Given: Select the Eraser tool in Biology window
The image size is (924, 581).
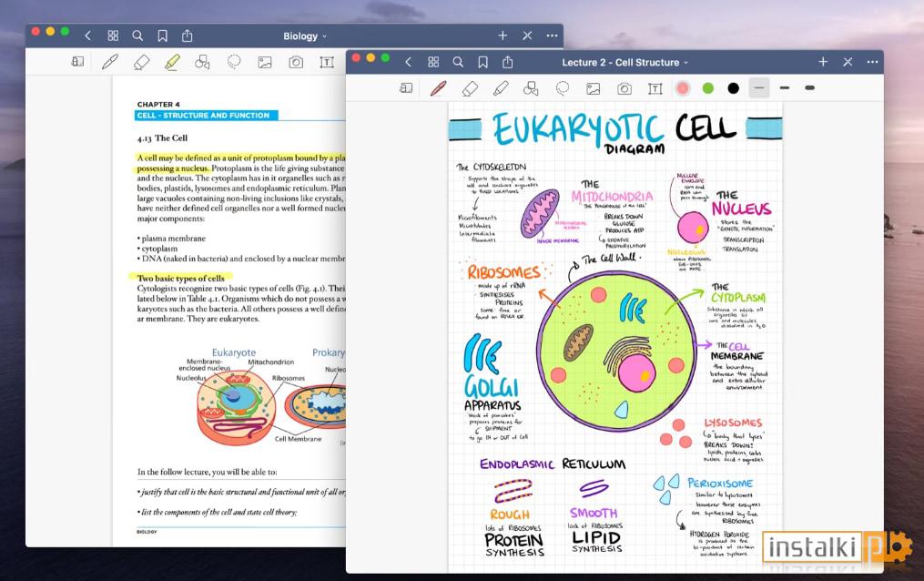Looking at the screenshot, I should click(141, 62).
